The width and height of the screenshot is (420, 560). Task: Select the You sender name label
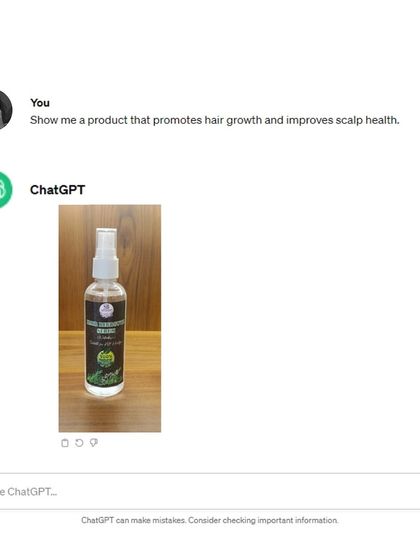[x=40, y=103]
